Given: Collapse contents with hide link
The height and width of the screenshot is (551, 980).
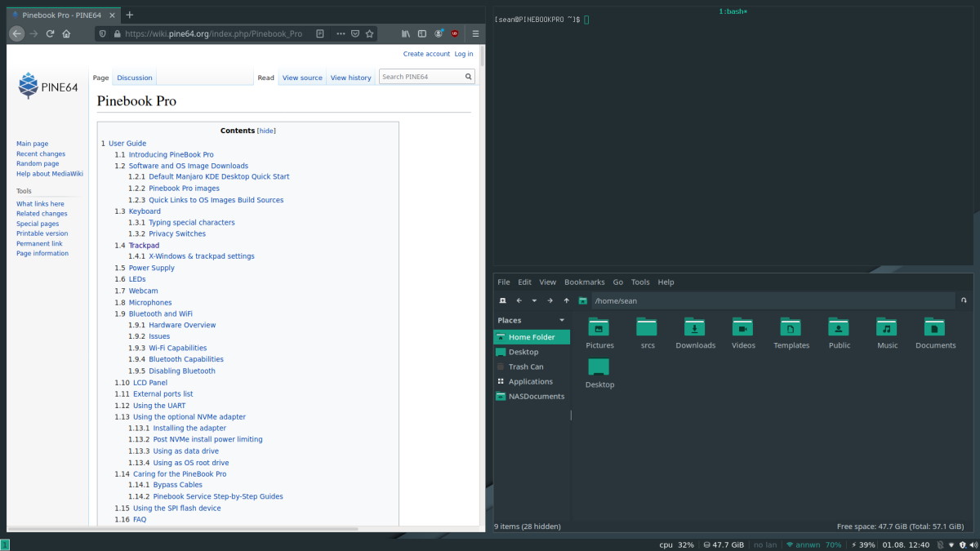Looking at the screenshot, I should (x=267, y=131).
